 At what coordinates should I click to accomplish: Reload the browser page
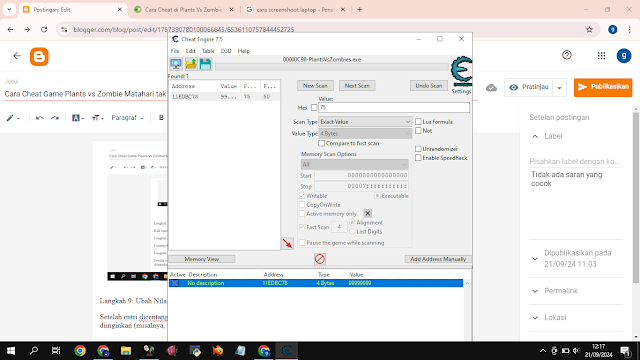(44, 29)
